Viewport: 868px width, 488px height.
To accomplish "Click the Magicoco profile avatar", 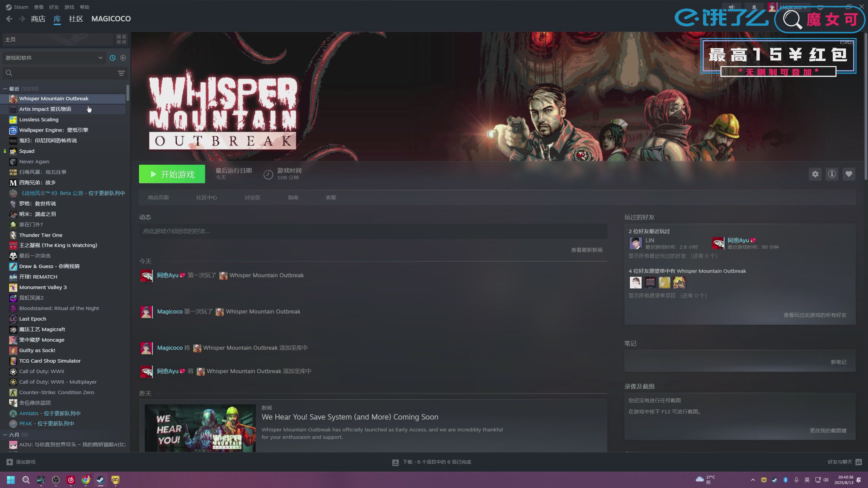I will coord(772,7).
